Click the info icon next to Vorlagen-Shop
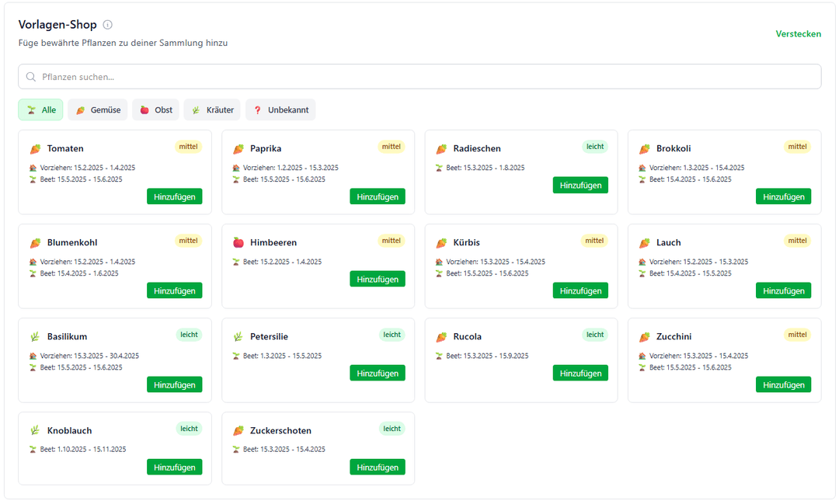 108,25
